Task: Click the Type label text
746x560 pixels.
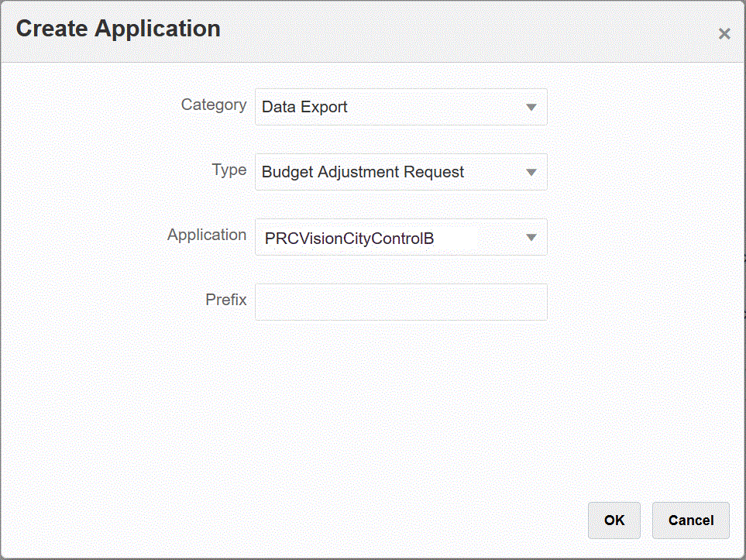Action: (x=229, y=170)
